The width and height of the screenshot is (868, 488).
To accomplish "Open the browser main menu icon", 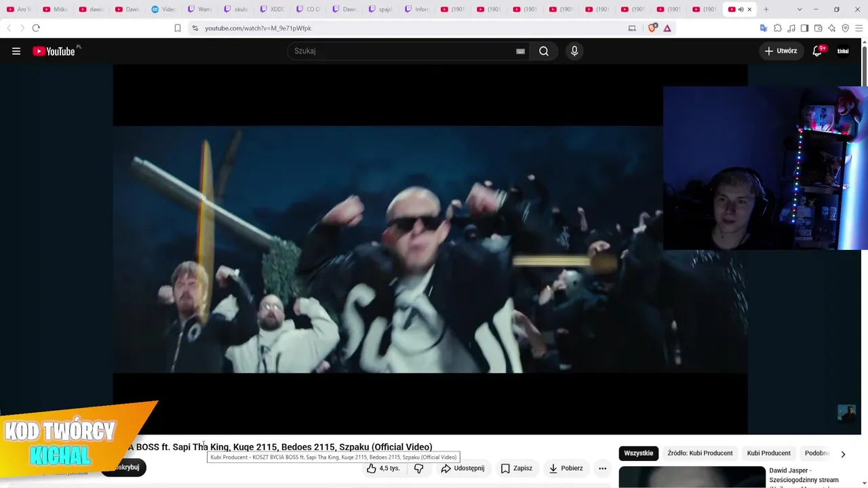I will (x=859, y=28).
